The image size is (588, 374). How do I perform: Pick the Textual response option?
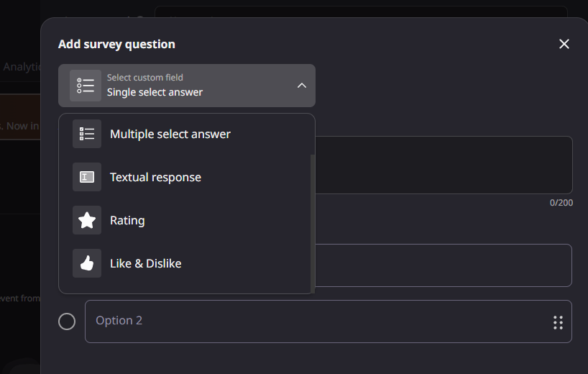click(x=155, y=177)
